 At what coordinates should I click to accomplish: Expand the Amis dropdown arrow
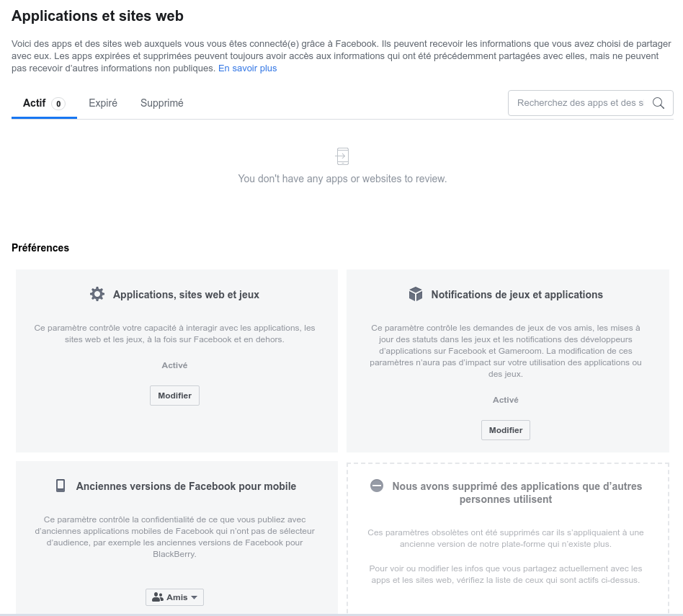coord(195,597)
